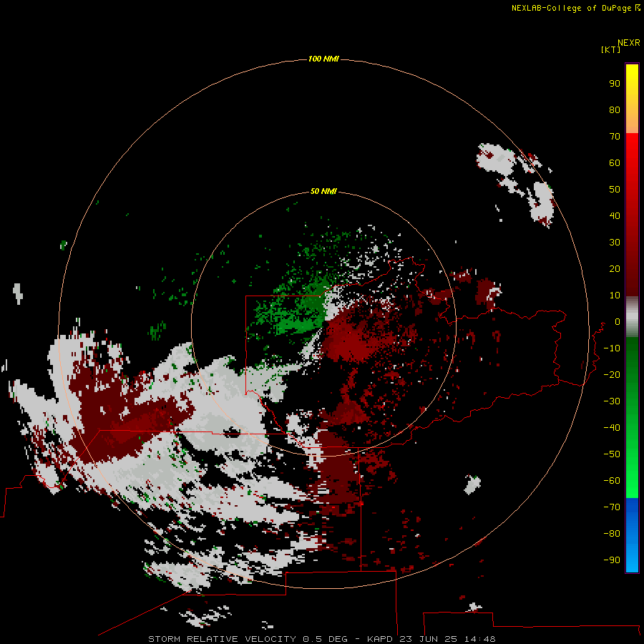Click the -40 value on the velocity scale
The image size is (644, 644).
612,428
